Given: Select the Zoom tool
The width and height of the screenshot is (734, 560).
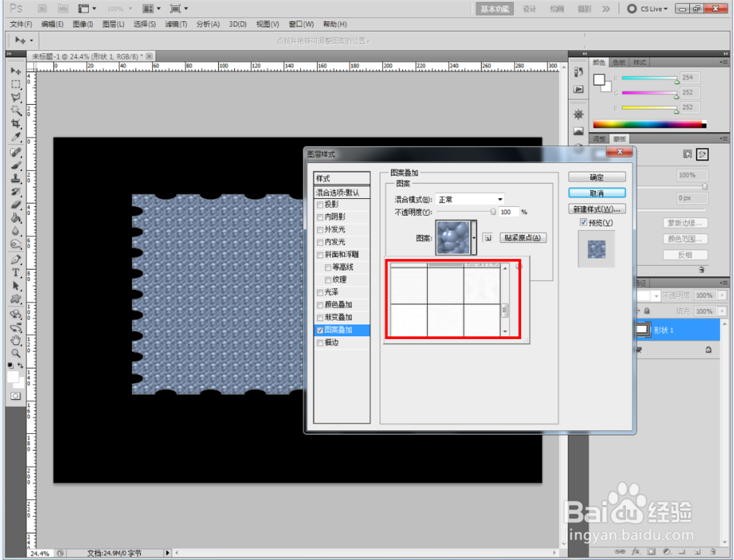Looking at the screenshot, I should tap(16, 354).
